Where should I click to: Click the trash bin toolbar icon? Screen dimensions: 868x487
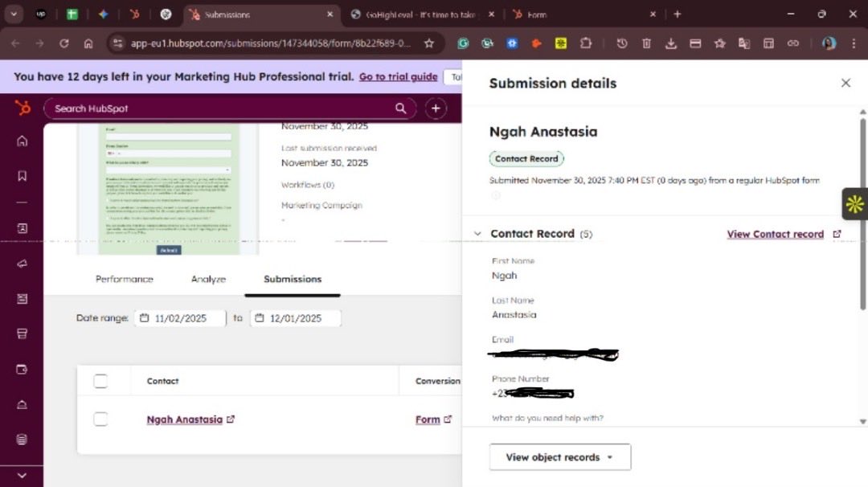tap(646, 43)
